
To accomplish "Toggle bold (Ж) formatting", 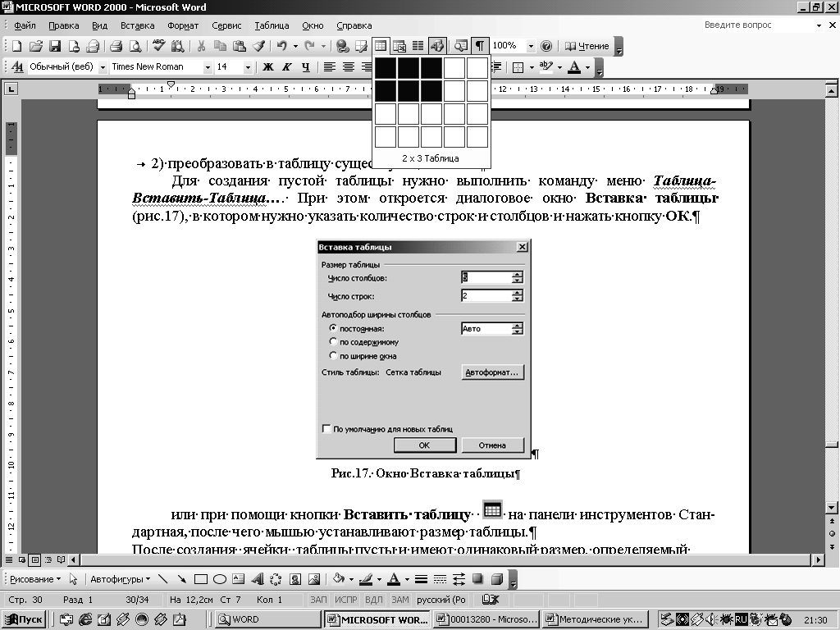I will [268, 67].
